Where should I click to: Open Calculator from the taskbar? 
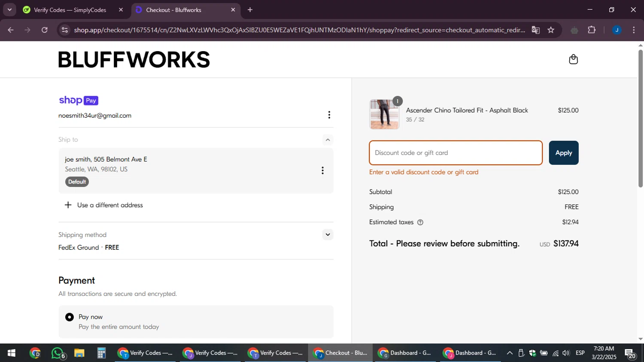click(101, 353)
